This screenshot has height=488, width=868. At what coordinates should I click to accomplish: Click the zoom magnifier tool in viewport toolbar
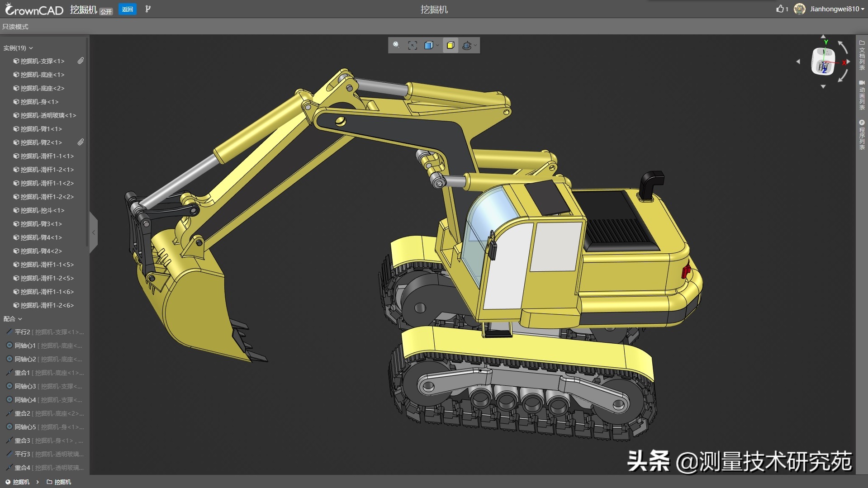coord(396,45)
